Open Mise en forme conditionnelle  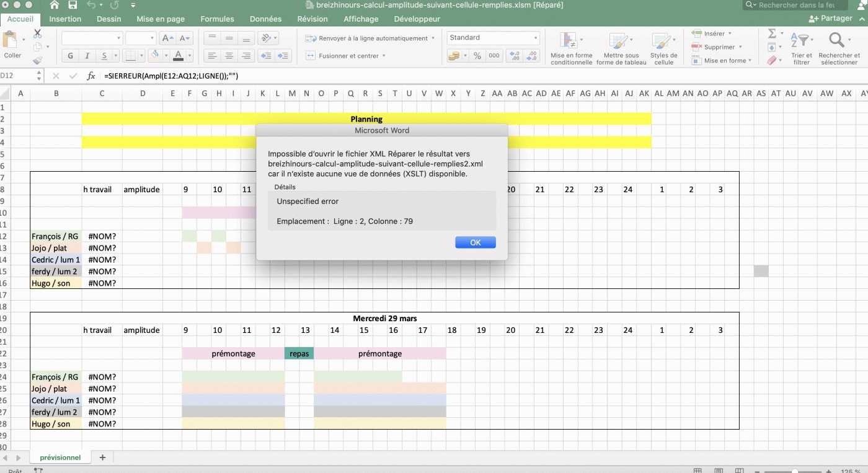570,48
